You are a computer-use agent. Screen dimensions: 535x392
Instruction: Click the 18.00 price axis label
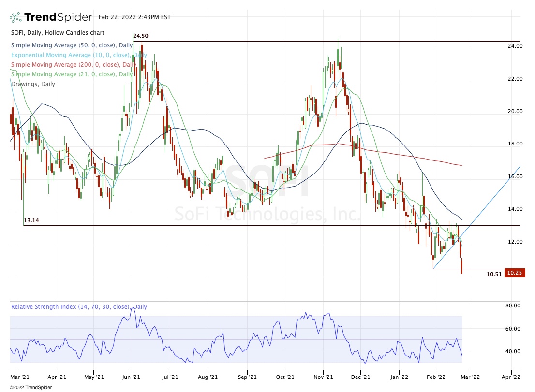pos(515,144)
